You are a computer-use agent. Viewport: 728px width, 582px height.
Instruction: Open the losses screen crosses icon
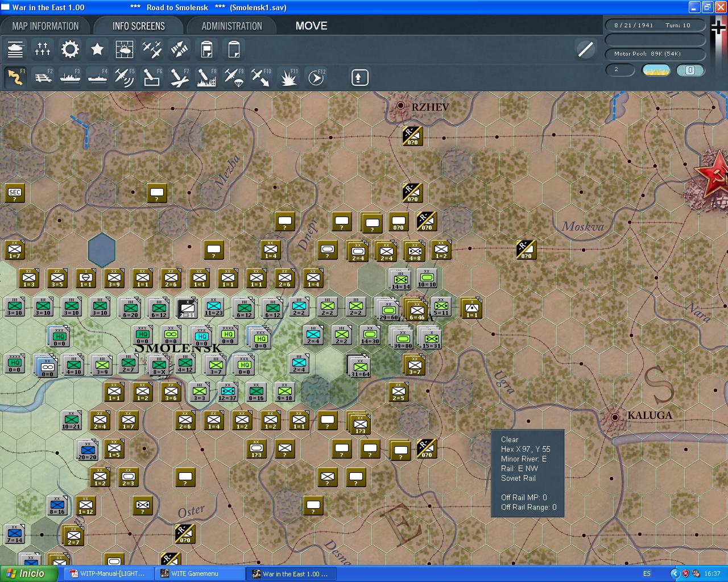click(x=43, y=49)
